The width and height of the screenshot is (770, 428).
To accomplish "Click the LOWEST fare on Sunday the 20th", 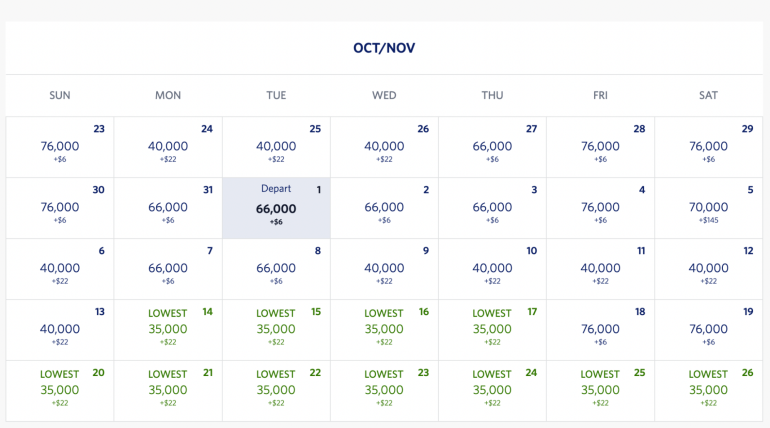I will (60, 391).
